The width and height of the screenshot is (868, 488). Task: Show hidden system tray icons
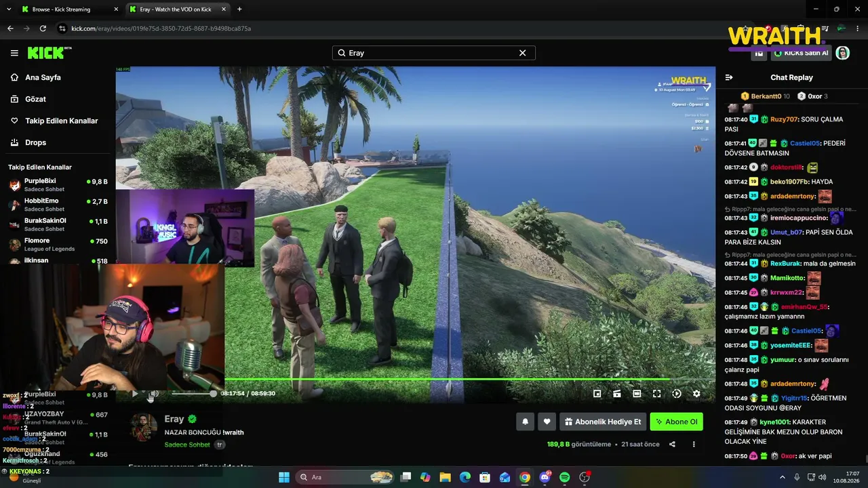[783, 477]
